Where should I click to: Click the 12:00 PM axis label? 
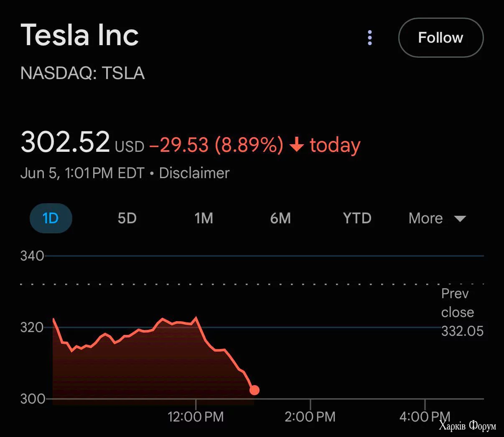(x=196, y=417)
